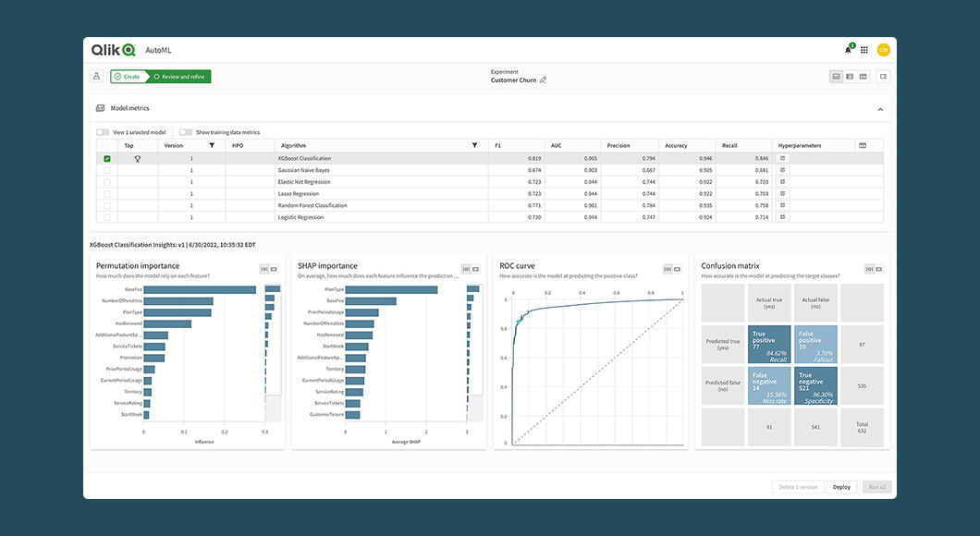The width and height of the screenshot is (980, 536).
Task: Open the CM user profile avatar
Action: coord(883,50)
